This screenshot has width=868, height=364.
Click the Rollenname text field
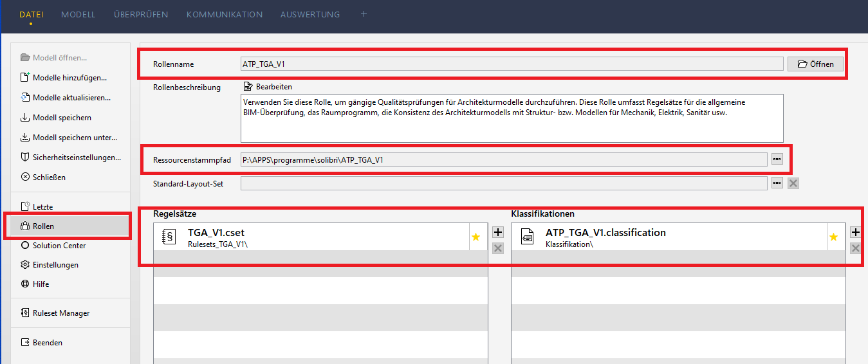click(511, 64)
